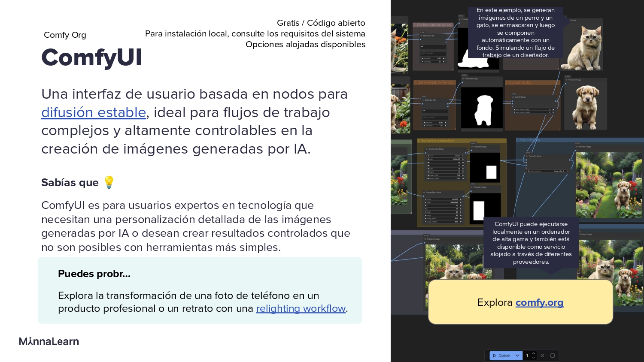Viewport: 644px width, 362px height.
Task: Click the 'Gratis / Código abierto' text
Action: pyautogui.click(x=321, y=23)
